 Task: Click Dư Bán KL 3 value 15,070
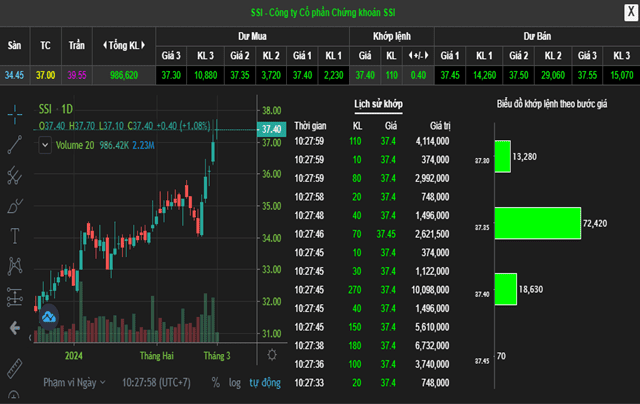click(622, 75)
